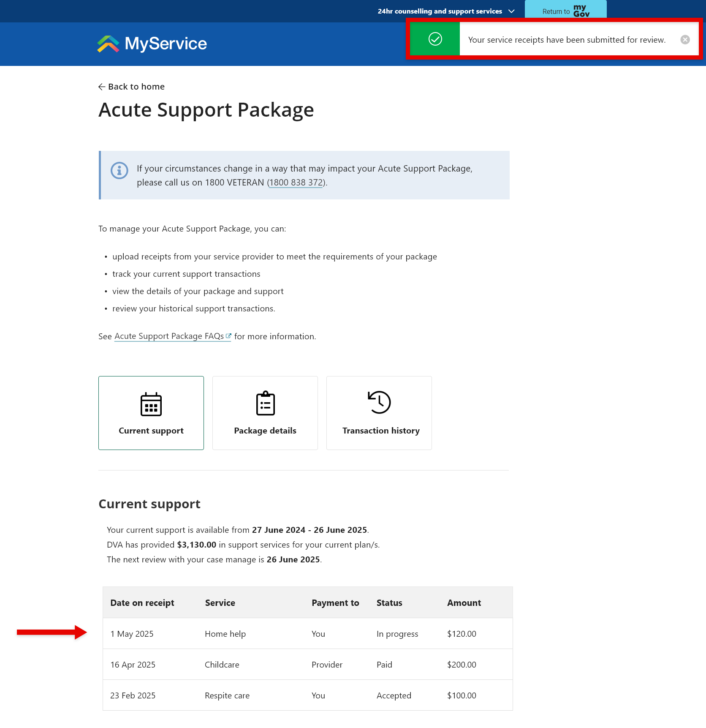Click the green success checkmark icon
Screen dimensions: 706x728
(x=434, y=40)
